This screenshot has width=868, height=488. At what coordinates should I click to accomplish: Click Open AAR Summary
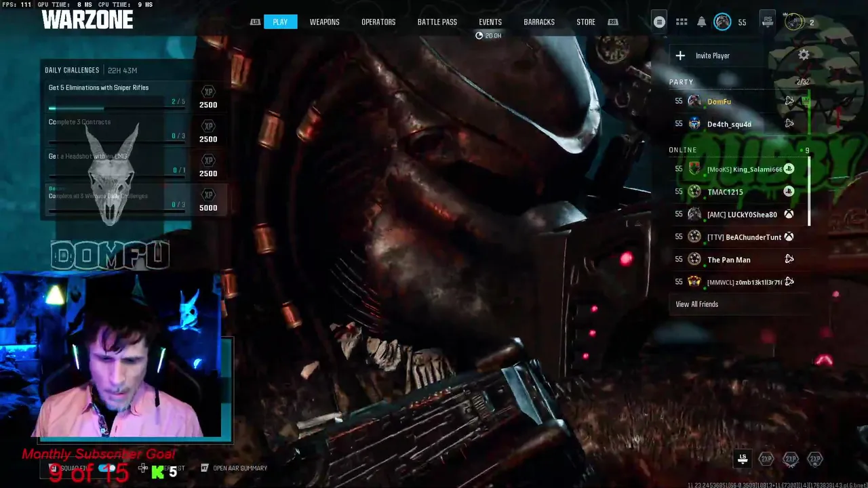pyautogui.click(x=240, y=468)
